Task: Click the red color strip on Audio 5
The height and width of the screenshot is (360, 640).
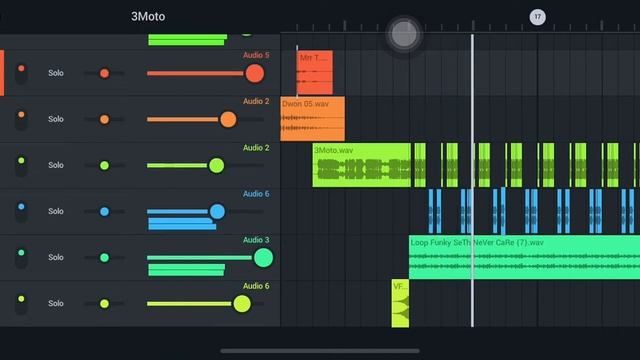Action: (x=2, y=73)
